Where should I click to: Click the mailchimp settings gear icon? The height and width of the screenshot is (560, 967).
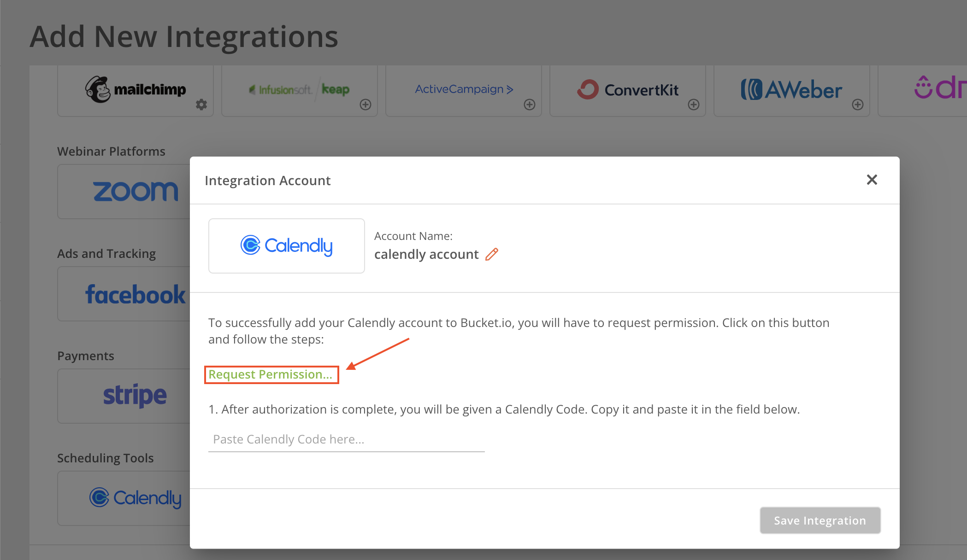click(x=201, y=105)
